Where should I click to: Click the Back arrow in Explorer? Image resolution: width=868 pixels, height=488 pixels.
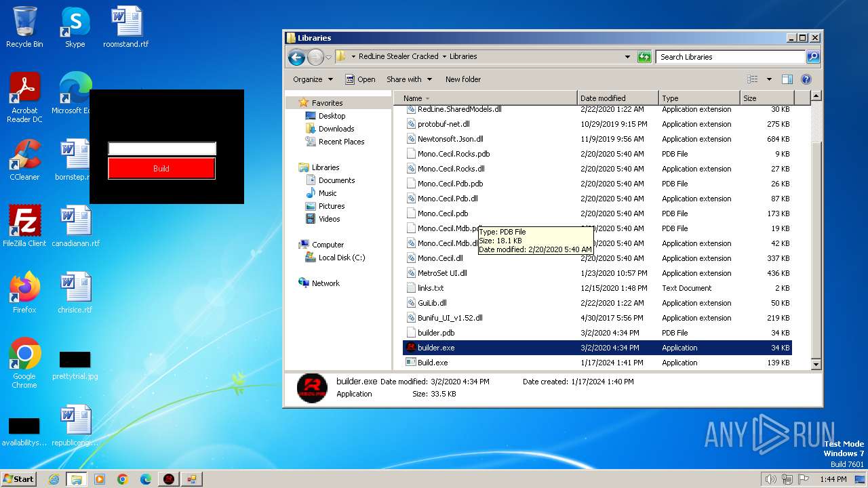(x=296, y=57)
